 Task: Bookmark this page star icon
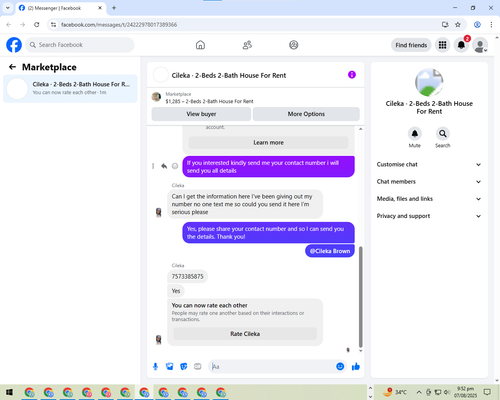pos(458,25)
